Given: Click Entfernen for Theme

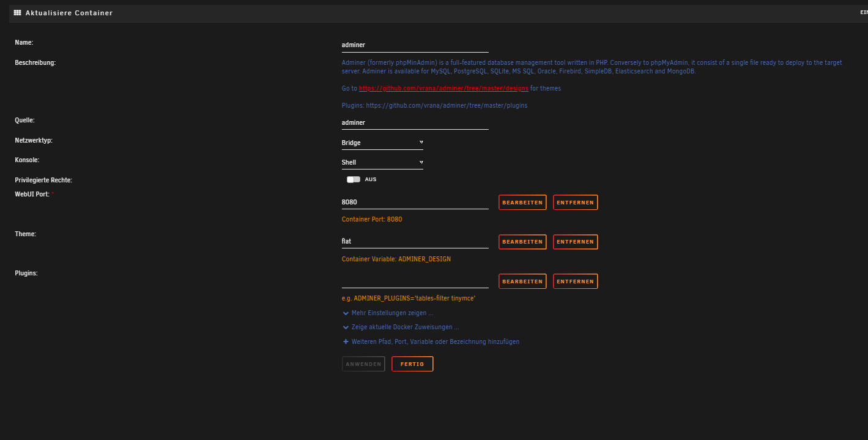Looking at the screenshot, I should tap(575, 242).
